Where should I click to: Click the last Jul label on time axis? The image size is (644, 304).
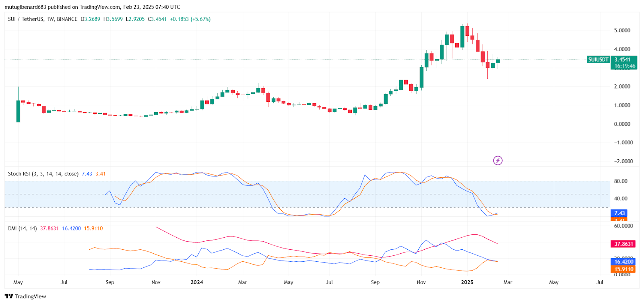coord(600,282)
